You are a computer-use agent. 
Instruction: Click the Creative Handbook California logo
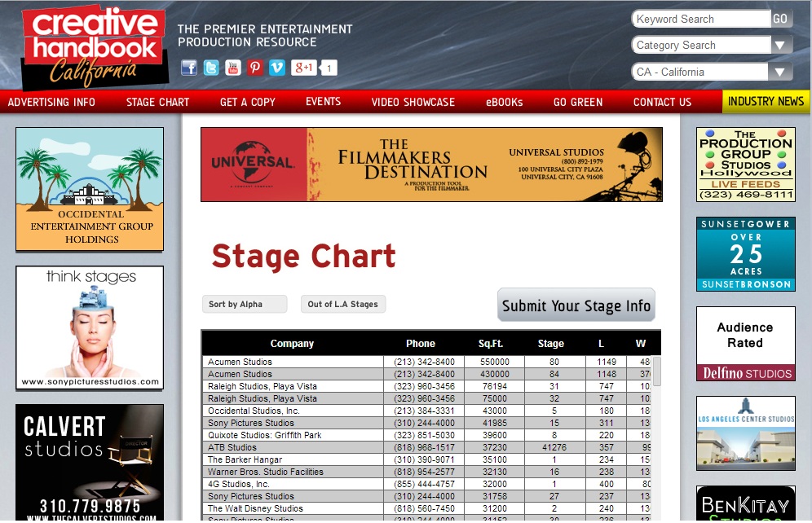pyautogui.click(x=94, y=47)
